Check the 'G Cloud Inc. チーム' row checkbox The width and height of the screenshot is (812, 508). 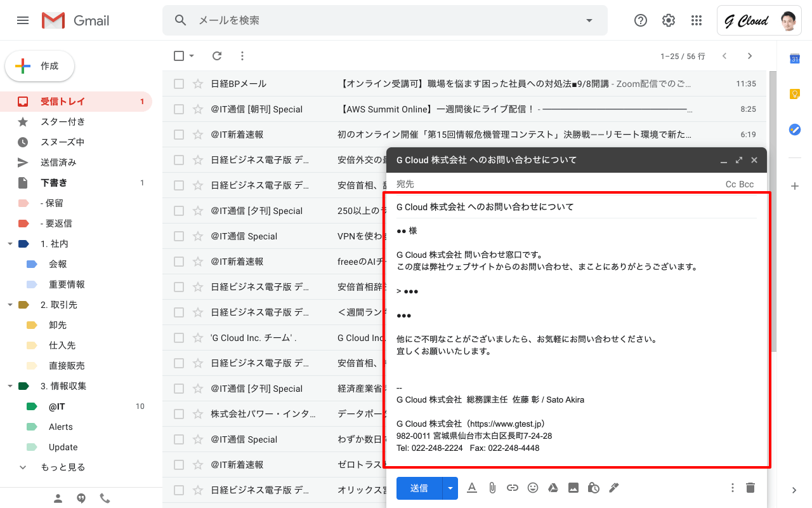click(x=179, y=338)
